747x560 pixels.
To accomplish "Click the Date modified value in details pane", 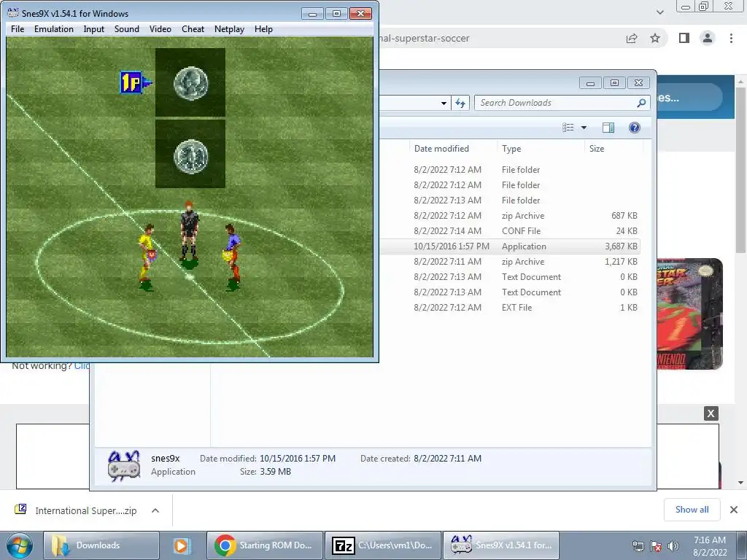I will click(298, 459).
